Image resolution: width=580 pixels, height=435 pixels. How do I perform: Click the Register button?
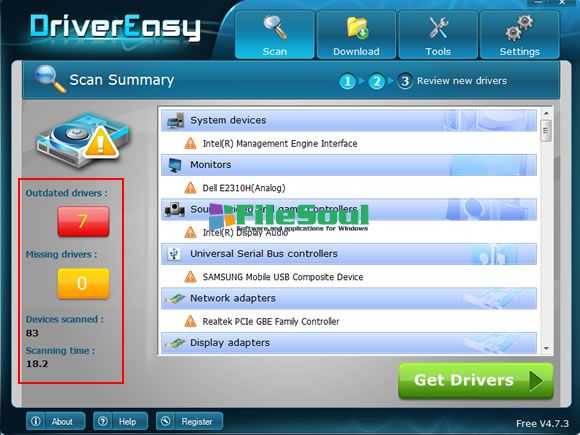coord(189,421)
